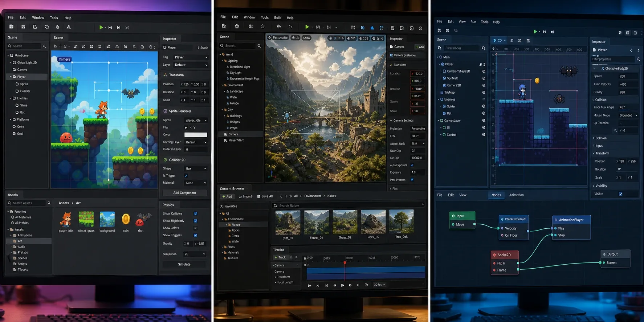Run the project with right editor's green Play button
The image size is (644, 322).
click(x=535, y=32)
